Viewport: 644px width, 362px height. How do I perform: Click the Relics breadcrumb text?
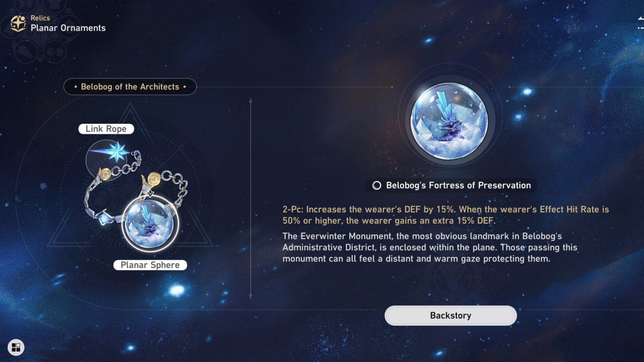click(40, 18)
